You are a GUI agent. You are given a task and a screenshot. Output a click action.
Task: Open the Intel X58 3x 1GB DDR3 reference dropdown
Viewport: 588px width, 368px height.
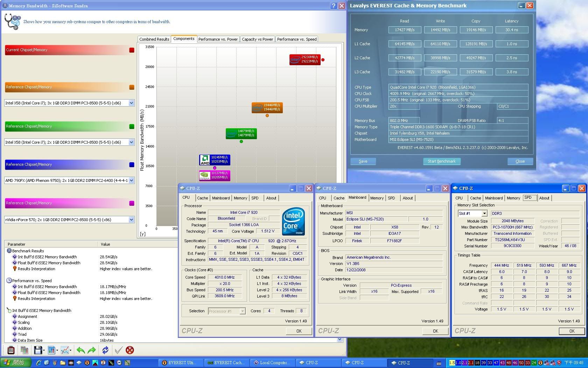(131, 103)
